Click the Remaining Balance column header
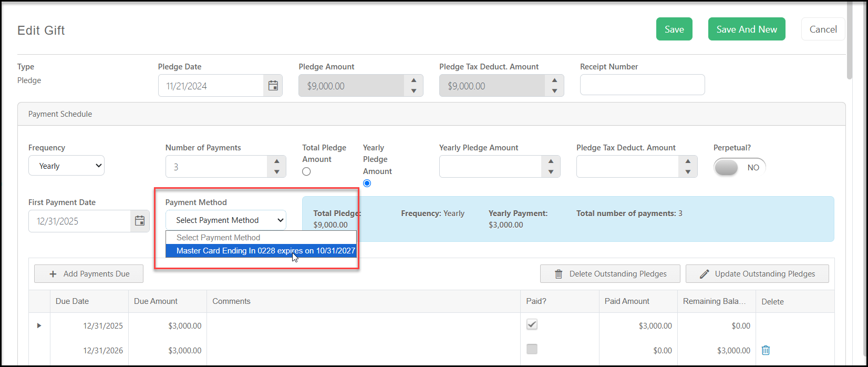 coord(716,301)
